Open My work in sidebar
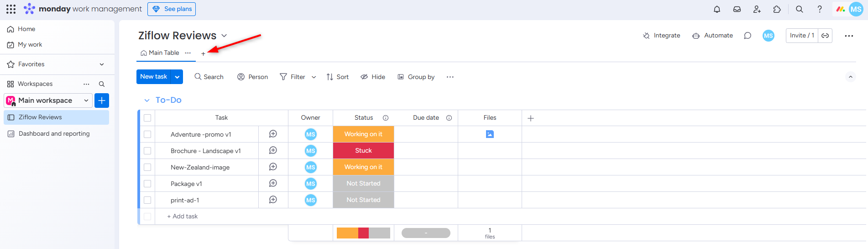 point(30,45)
